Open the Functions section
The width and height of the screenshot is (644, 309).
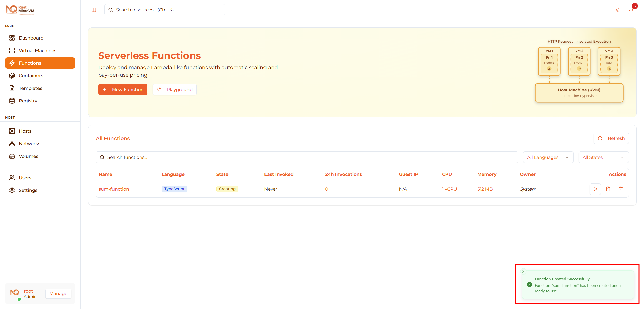tap(30, 63)
